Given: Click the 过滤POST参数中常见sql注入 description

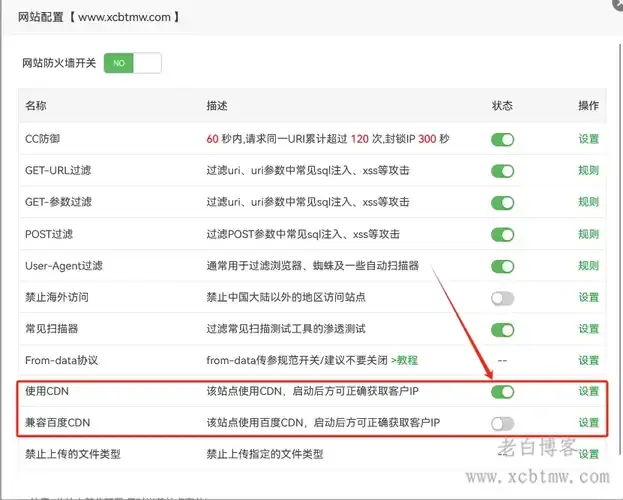Looking at the screenshot, I should (x=303, y=234).
